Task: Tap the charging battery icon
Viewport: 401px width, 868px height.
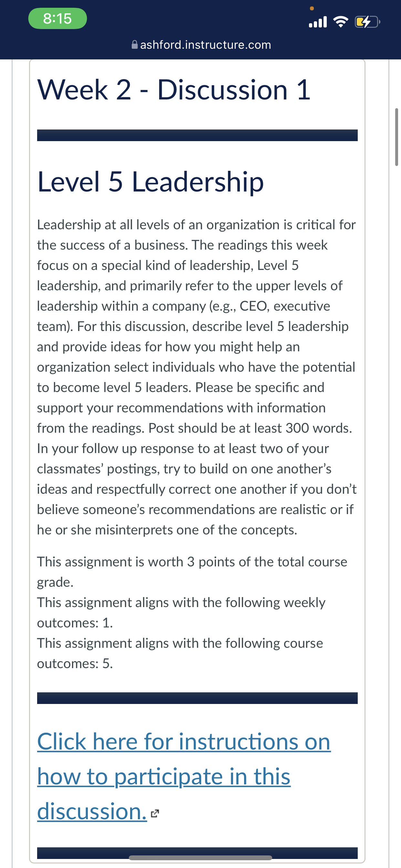Action: click(367, 22)
